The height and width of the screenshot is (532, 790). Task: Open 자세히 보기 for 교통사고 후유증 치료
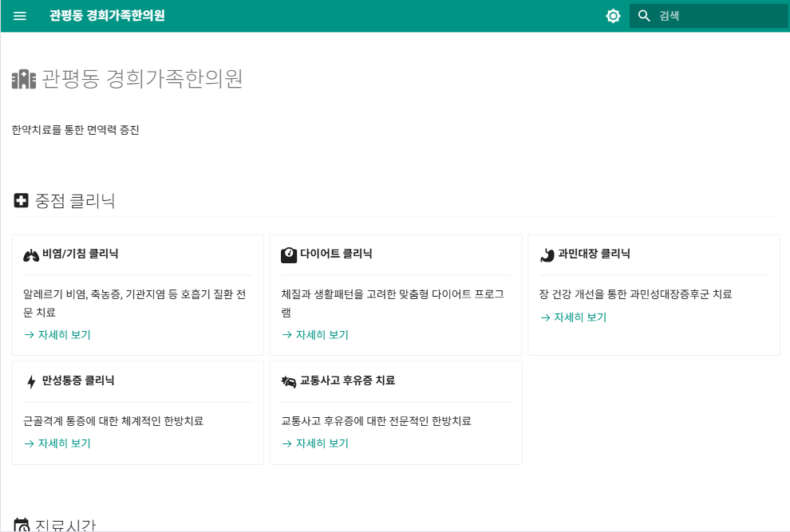point(314,443)
